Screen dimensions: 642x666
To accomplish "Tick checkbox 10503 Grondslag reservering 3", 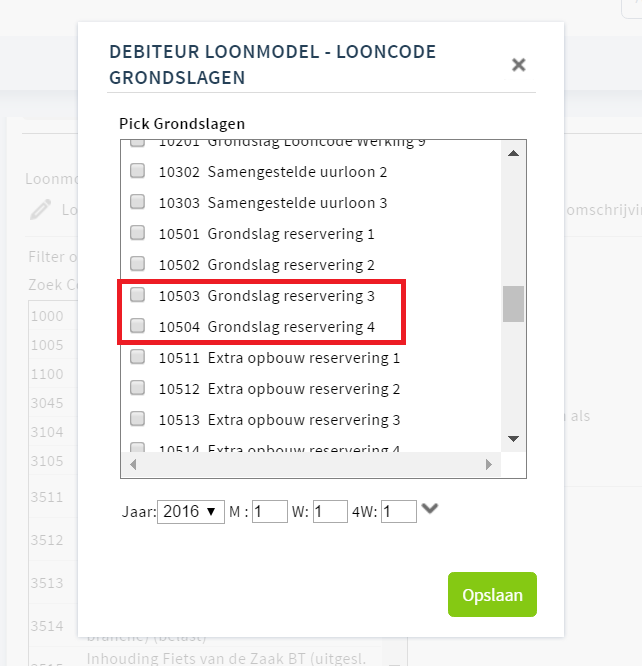I will [x=137, y=295].
